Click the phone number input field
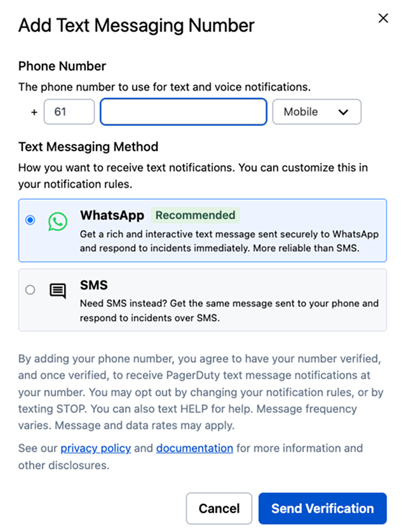This screenshot has height=532, width=404. point(183,112)
